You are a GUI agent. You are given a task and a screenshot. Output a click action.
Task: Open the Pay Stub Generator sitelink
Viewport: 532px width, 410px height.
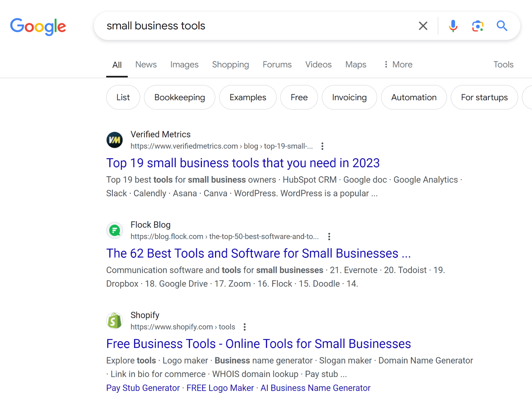tap(142, 388)
